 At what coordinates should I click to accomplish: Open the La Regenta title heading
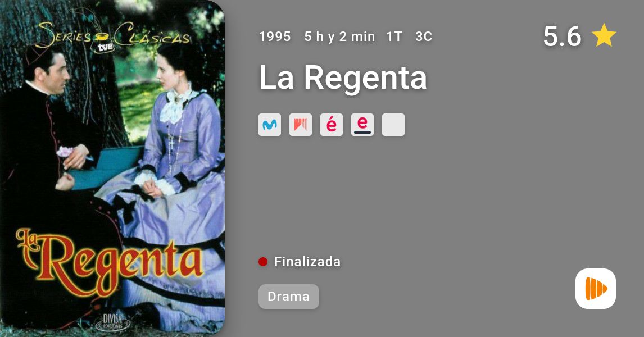pyautogui.click(x=343, y=77)
